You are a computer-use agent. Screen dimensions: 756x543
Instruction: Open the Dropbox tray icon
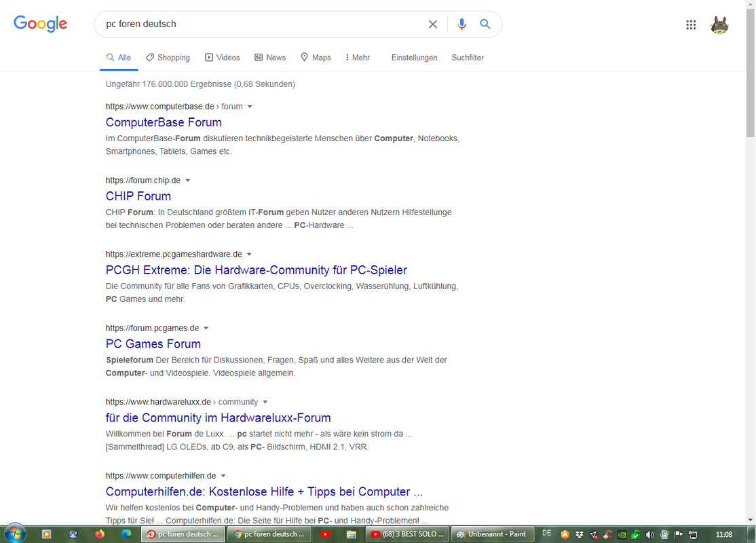579,534
